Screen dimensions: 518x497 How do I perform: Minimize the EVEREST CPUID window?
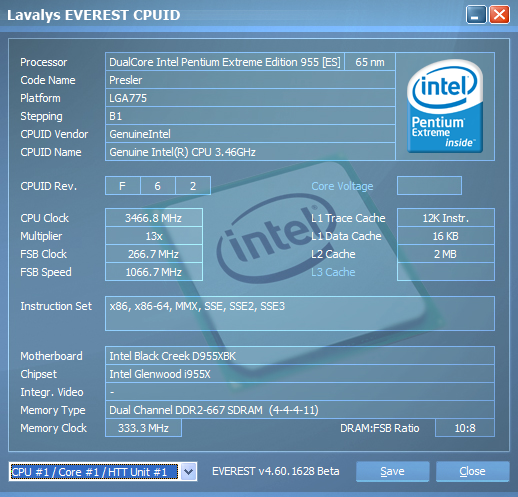[476, 15]
